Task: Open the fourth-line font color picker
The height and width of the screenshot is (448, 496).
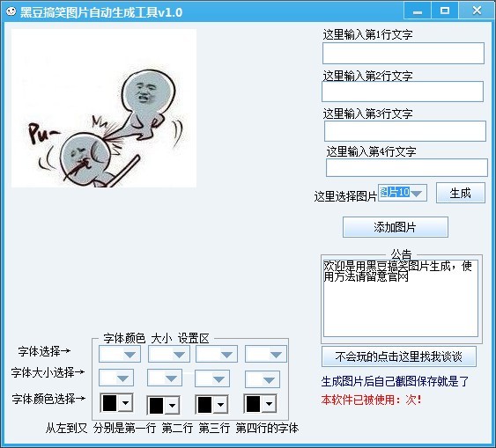Action: click(x=260, y=403)
